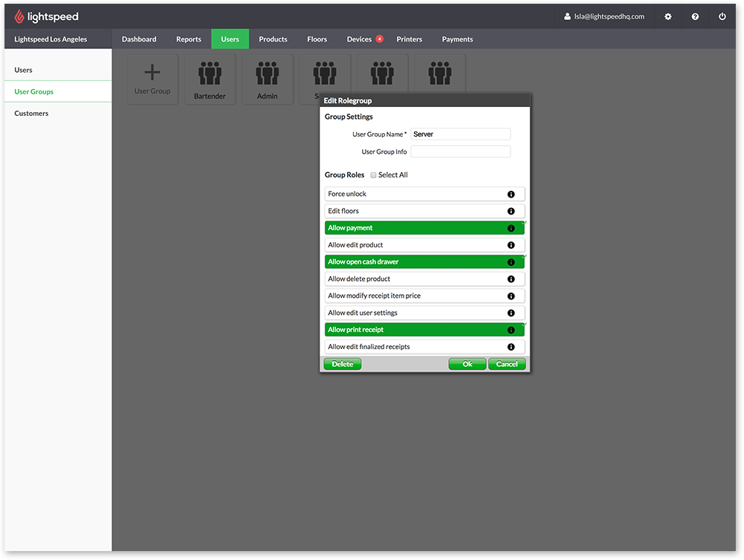
Task: Disable the Allow payment role
Action: pyautogui.click(x=415, y=228)
